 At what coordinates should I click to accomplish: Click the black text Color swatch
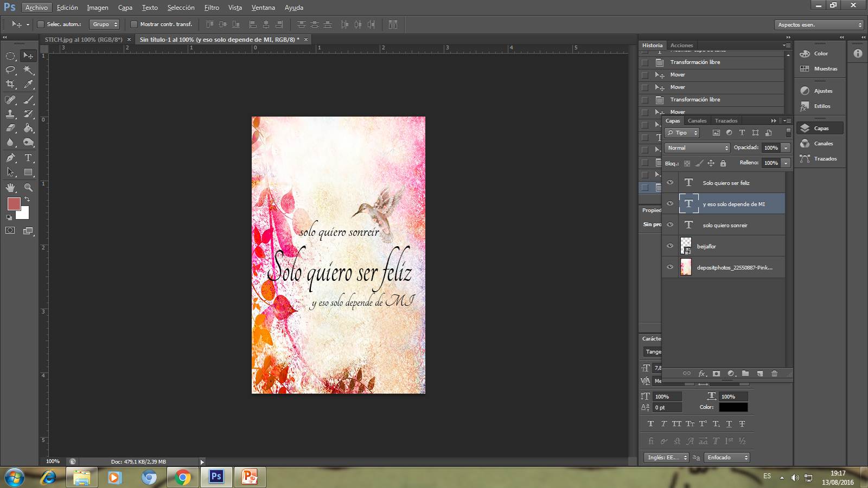(x=733, y=407)
